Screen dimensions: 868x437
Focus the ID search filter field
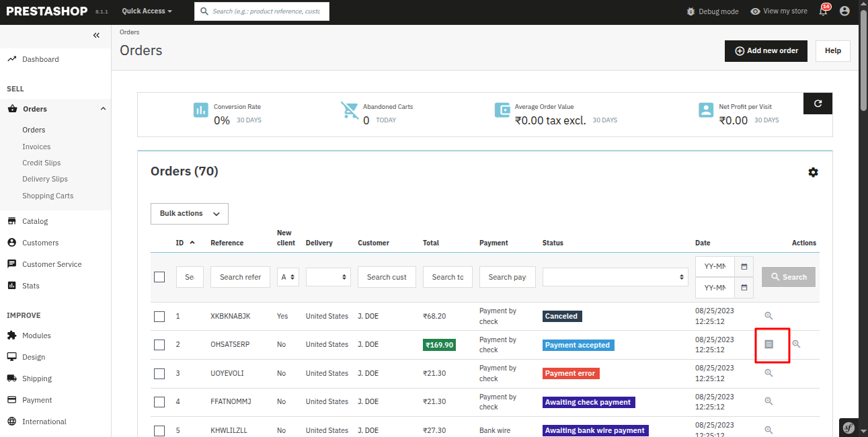(x=190, y=277)
